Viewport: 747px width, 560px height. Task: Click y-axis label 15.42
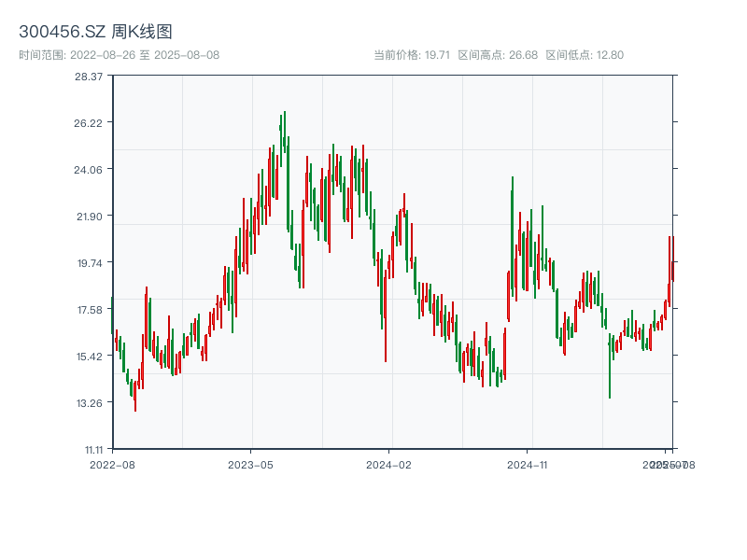coord(90,357)
